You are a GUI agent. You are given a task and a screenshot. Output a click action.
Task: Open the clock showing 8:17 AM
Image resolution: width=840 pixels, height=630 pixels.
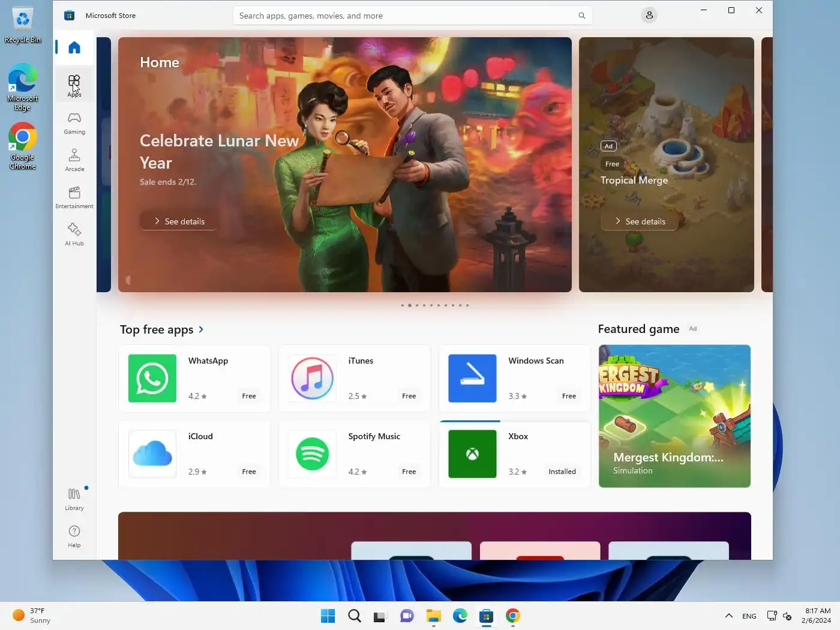coord(817,616)
